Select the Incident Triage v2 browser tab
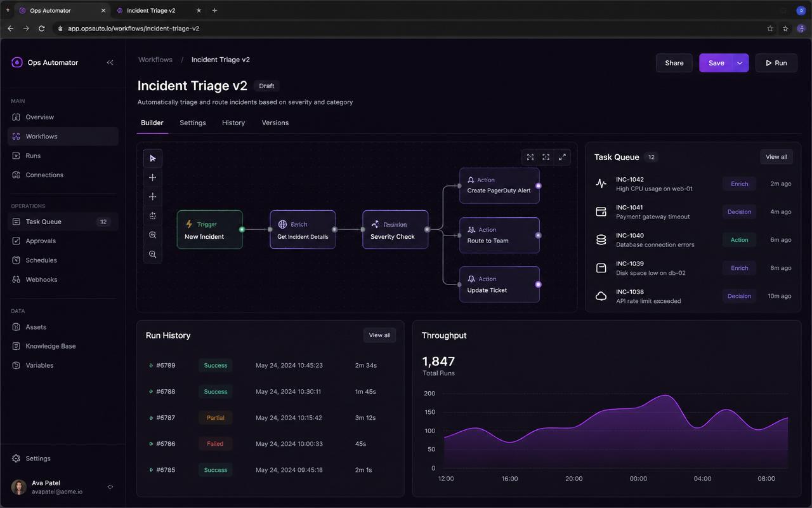 click(x=158, y=10)
